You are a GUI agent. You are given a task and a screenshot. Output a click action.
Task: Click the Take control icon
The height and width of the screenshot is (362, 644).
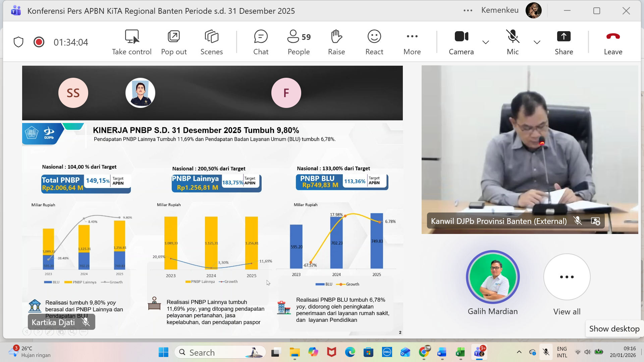[x=132, y=37]
